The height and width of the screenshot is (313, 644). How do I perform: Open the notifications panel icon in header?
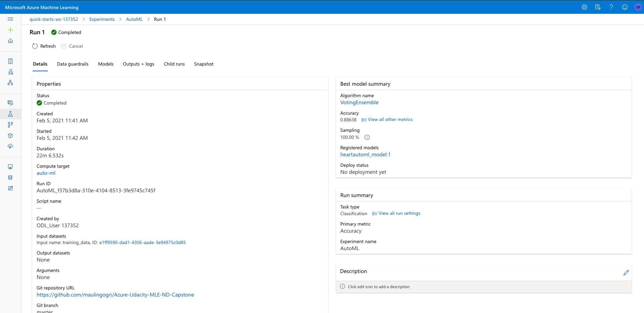point(598,7)
